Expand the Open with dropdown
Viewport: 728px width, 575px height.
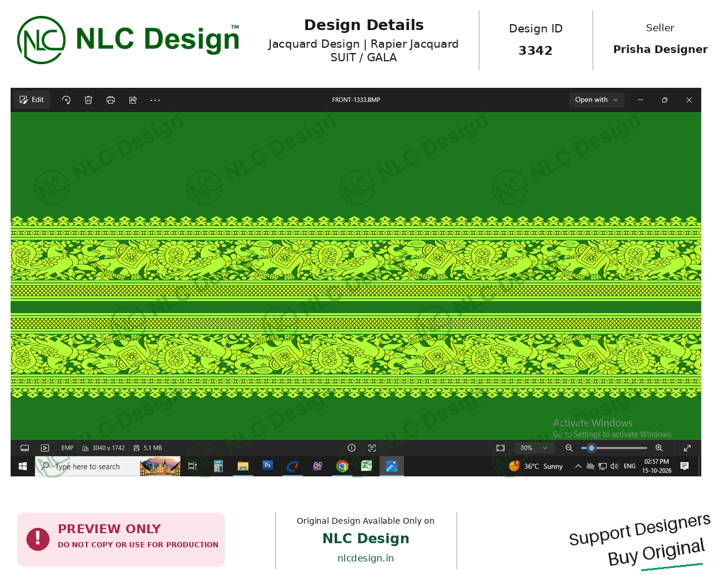pyautogui.click(x=596, y=100)
